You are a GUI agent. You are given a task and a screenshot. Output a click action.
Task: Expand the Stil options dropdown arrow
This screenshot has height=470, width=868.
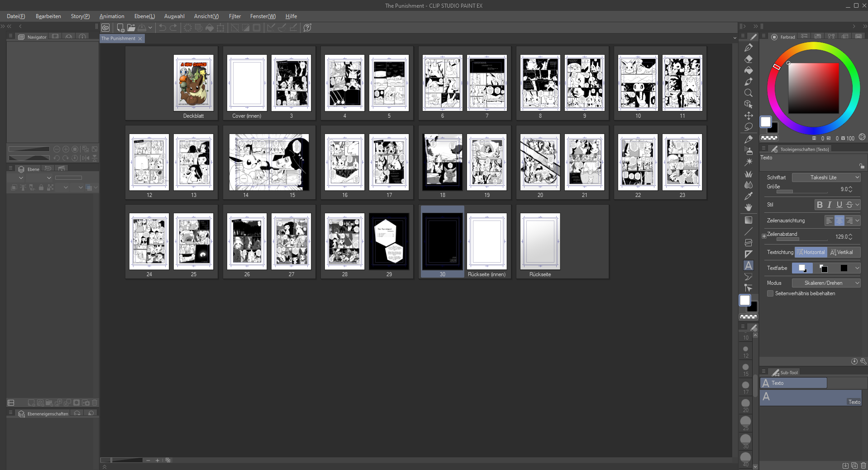click(x=857, y=205)
